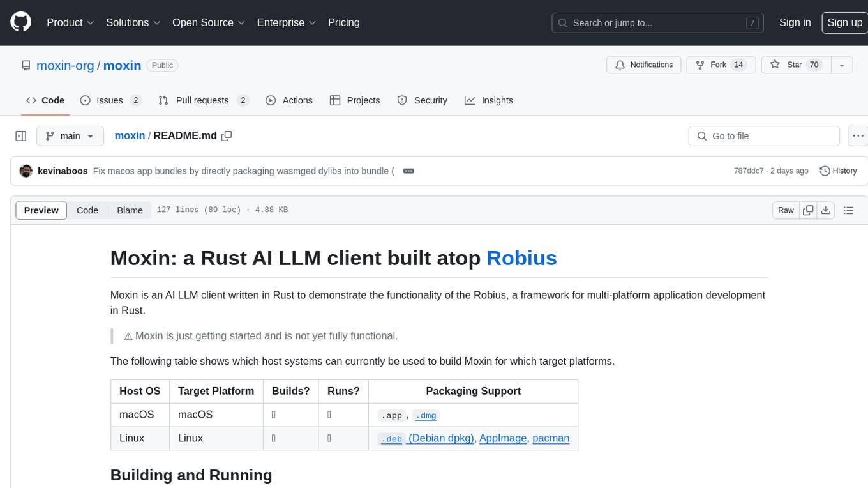Open the star lists dropdown arrow
The height and width of the screenshot is (488, 868).
(842, 65)
